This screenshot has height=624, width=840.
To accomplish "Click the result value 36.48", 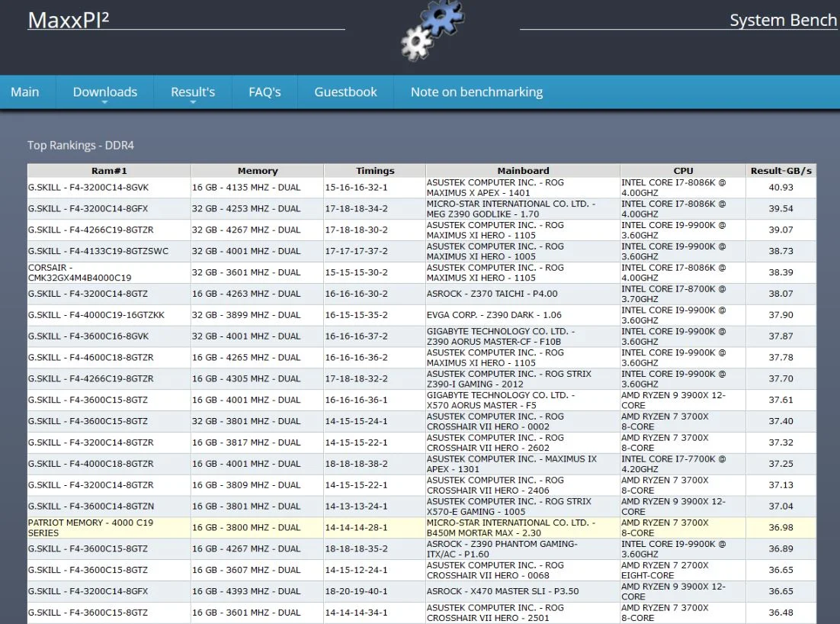I will [x=781, y=613].
